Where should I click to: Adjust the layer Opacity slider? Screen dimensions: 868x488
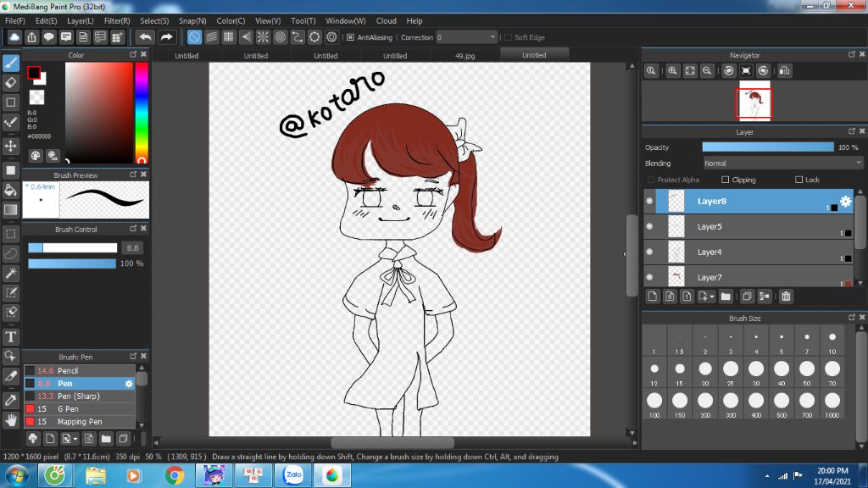pyautogui.click(x=768, y=147)
